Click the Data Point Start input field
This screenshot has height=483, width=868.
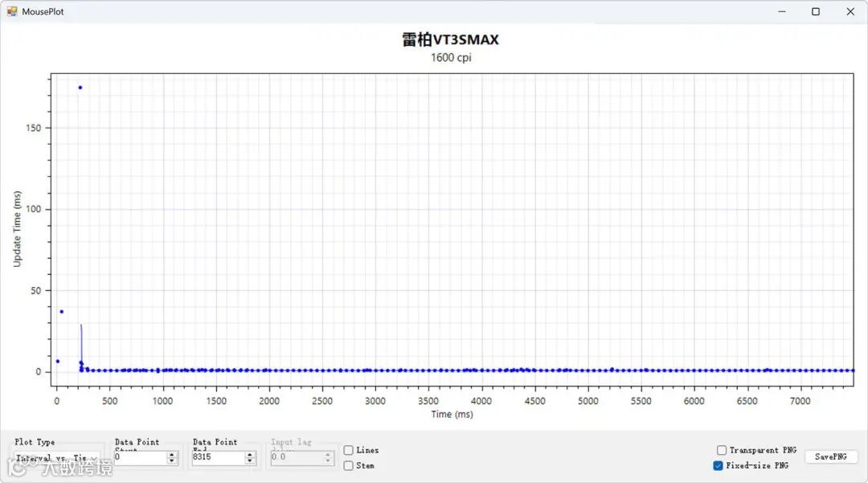click(140, 457)
